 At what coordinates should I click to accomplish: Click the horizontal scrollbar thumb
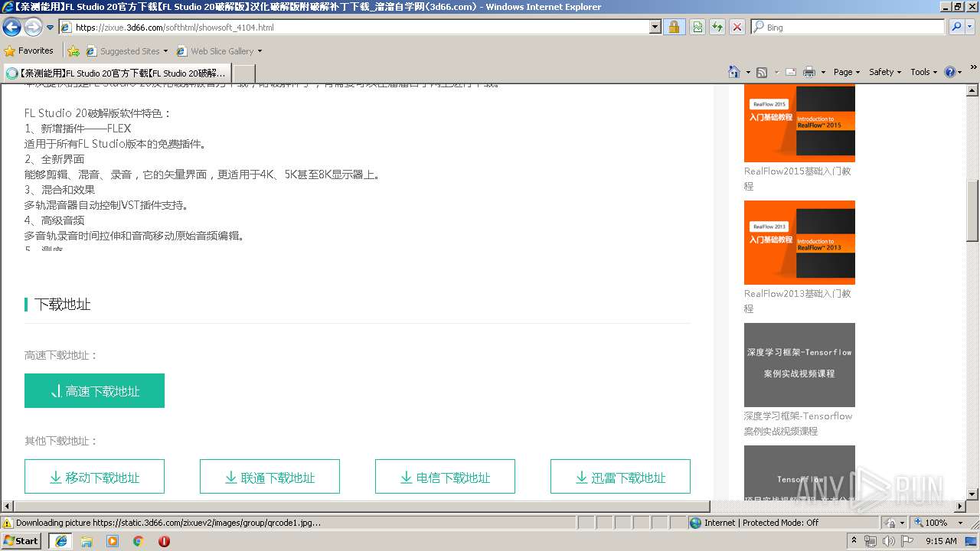tap(362, 507)
